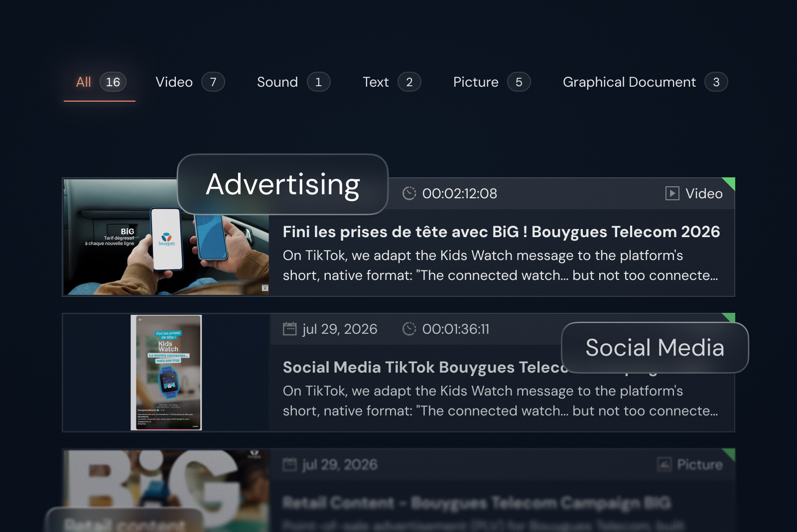Click the calendar icon next to jul 29, 2026
The width and height of the screenshot is (797, 532).
click(x=289, y=329)
